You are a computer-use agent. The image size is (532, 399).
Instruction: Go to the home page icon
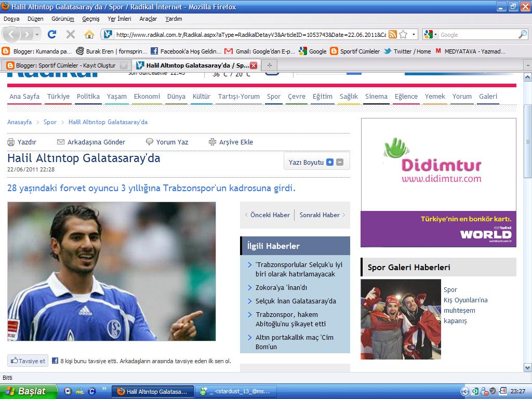[x=89, y=34]
